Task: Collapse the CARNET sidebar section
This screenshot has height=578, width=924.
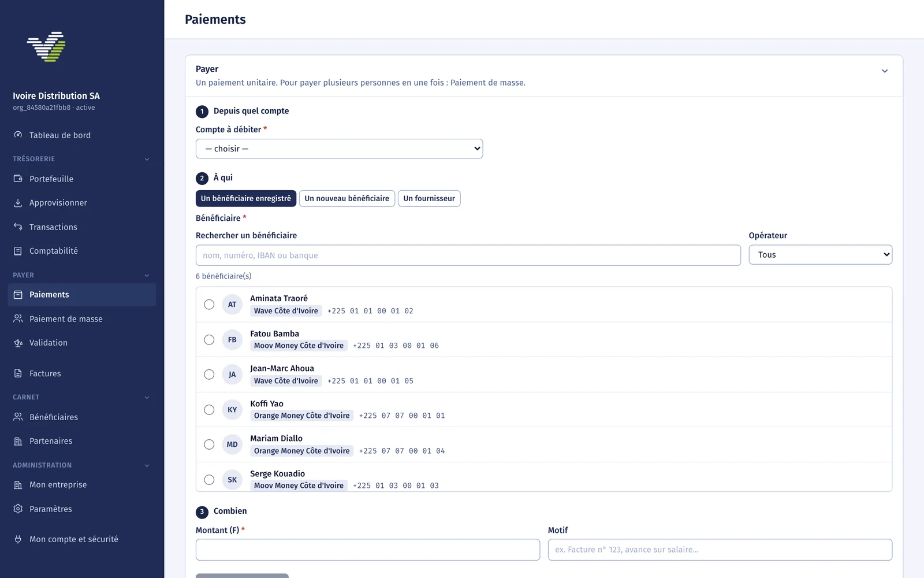Action: tap(147, 397)
